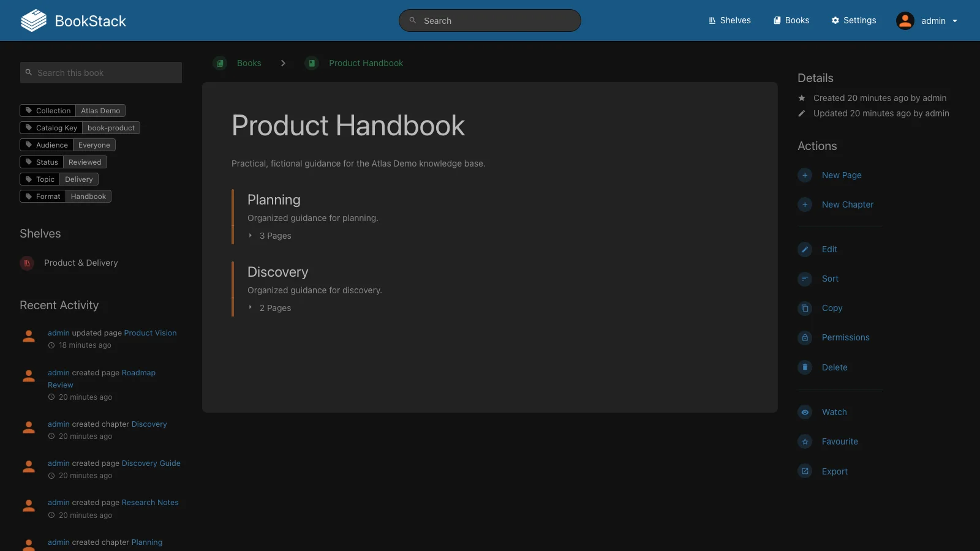Click the tag icon beside Collection

tap(28, 111)
